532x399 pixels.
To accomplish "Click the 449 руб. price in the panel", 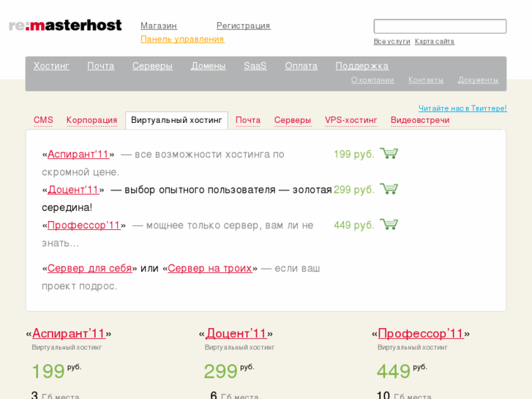I will (x=354, y=225).
